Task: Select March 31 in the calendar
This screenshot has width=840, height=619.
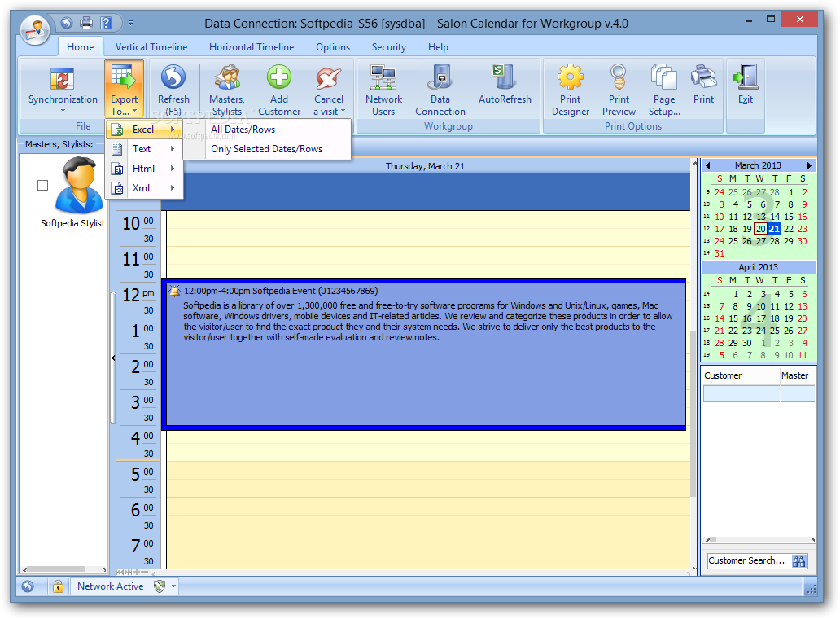Action: tap(719, 253)
